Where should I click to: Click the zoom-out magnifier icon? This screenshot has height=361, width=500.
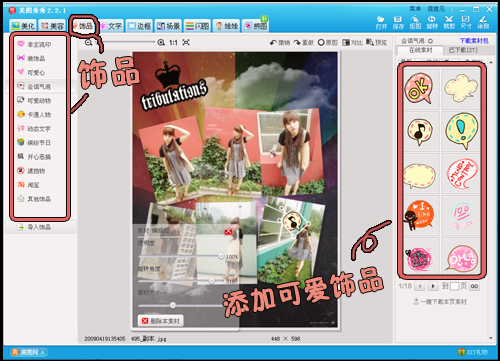pos(88,42)
